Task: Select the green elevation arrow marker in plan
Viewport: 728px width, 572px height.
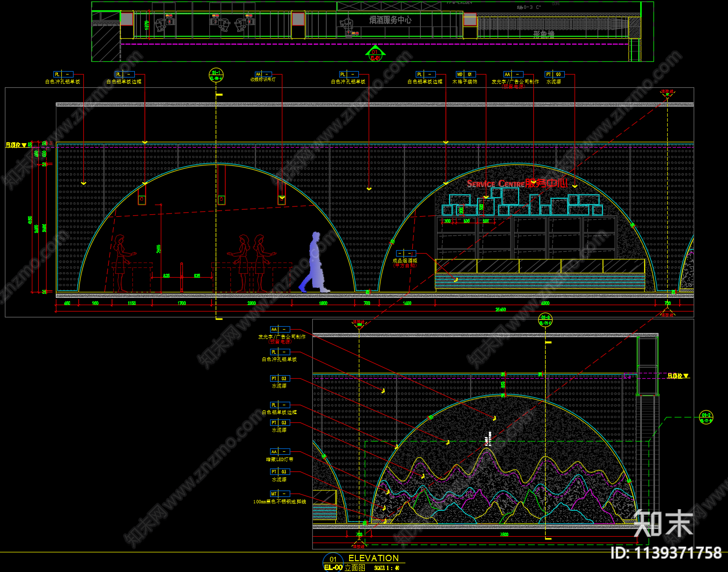Action: pos(375,53)
